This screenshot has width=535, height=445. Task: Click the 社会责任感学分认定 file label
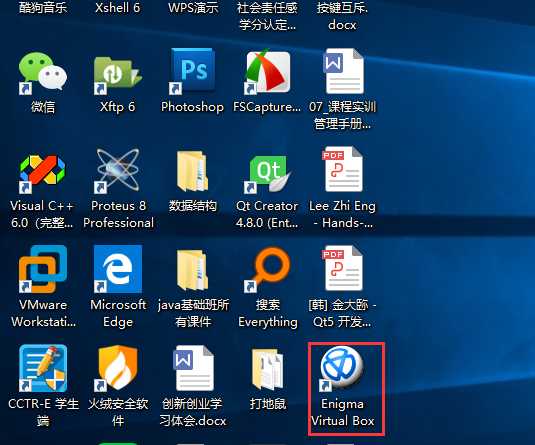268,16
